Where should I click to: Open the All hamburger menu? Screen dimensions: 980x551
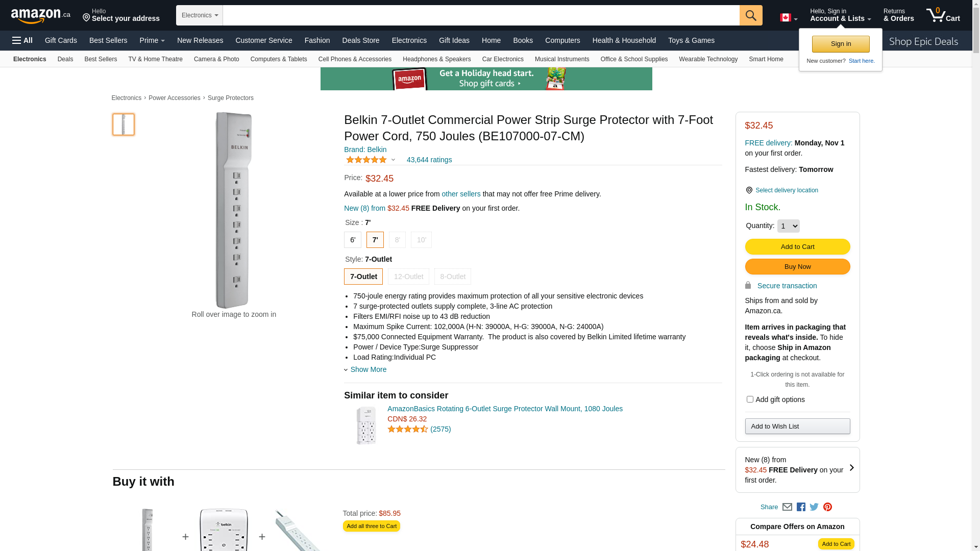(22, 40)
